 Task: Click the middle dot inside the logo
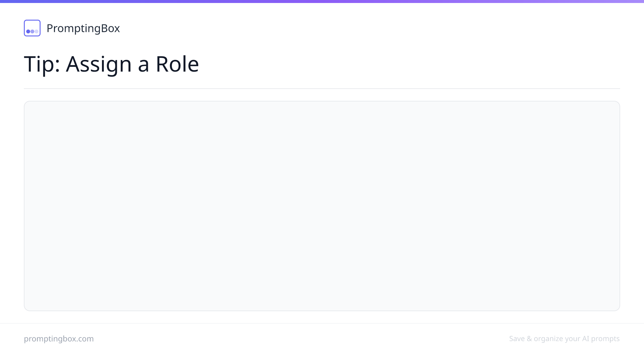click(x=32, y=31)
